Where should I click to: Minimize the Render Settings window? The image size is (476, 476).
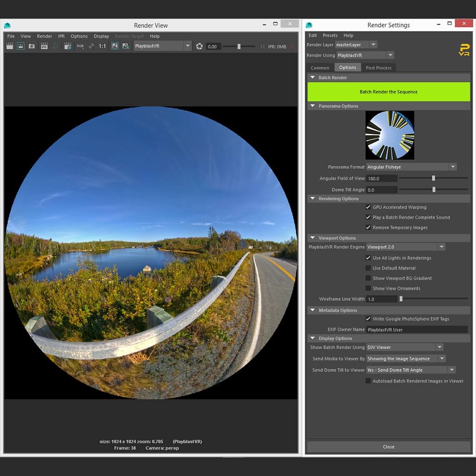coord(438,24)
